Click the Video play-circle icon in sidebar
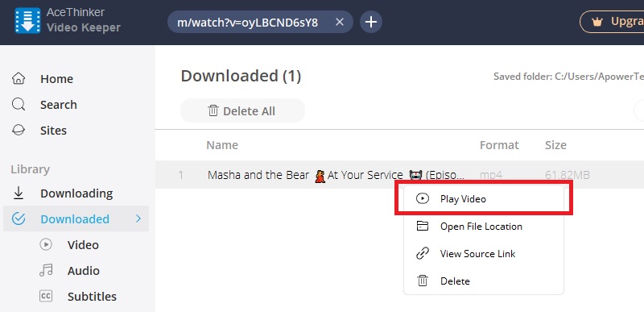Image resolution: width=644 pixels, height=312 pixels. coord(46,244)
